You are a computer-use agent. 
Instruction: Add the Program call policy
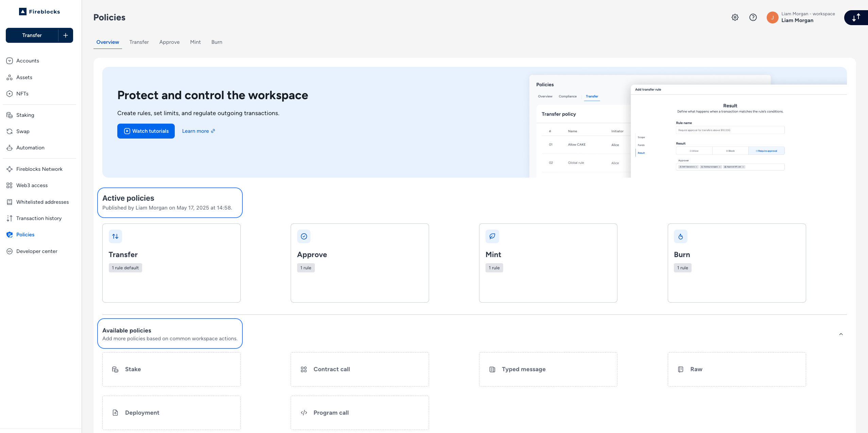coord(360,413)
